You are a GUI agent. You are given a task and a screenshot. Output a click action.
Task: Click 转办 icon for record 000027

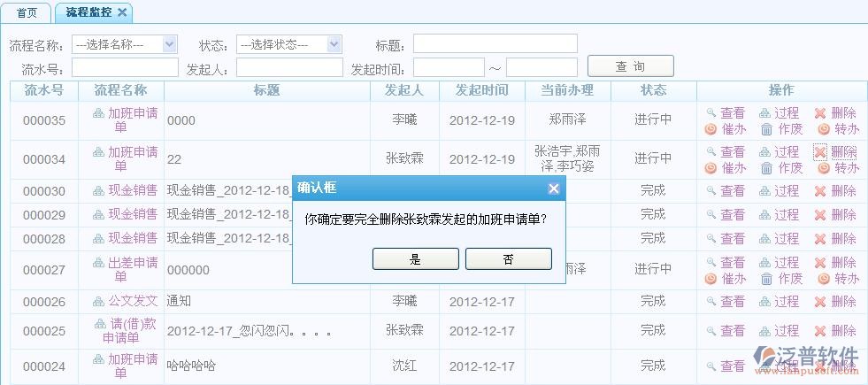824,279
